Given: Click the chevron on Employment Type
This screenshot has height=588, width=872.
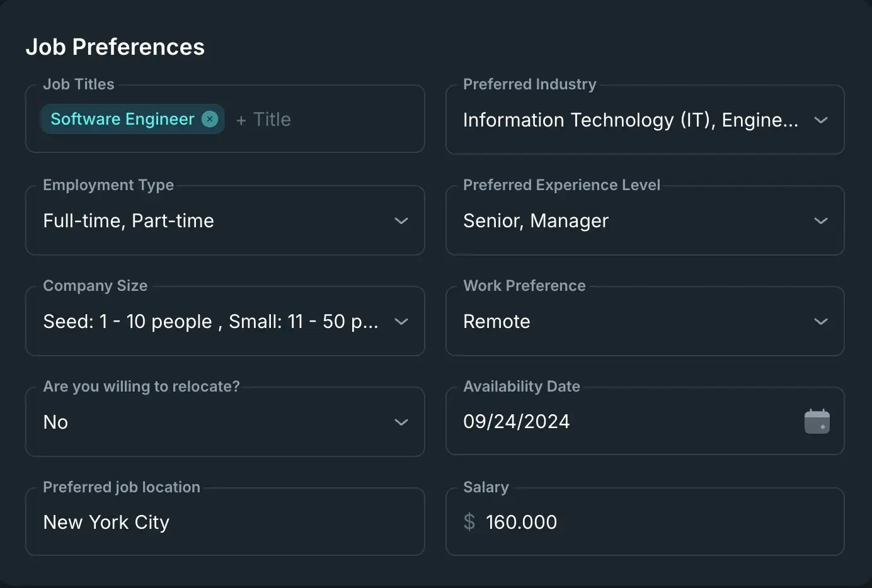Looking at the screenshot, I should point(401,221).
